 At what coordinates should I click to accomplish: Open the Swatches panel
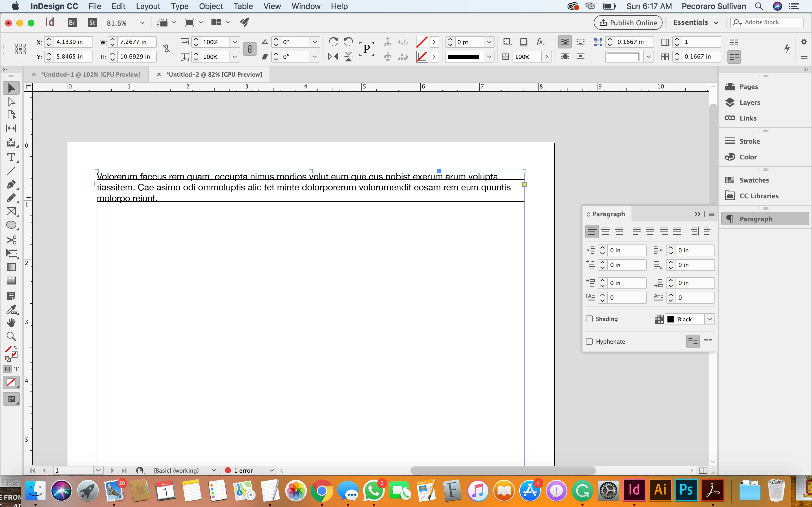pos(754,180)
